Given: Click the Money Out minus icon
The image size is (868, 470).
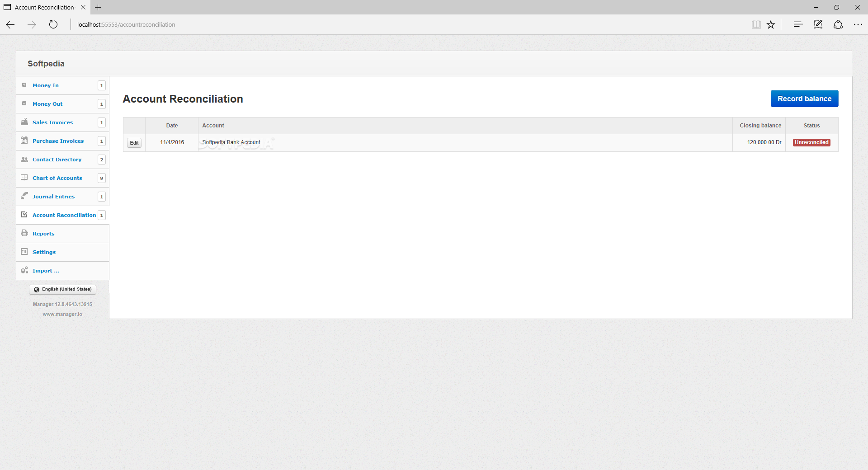Looking at the screenshot, I should pyautogui.click(x=24, y=103).
